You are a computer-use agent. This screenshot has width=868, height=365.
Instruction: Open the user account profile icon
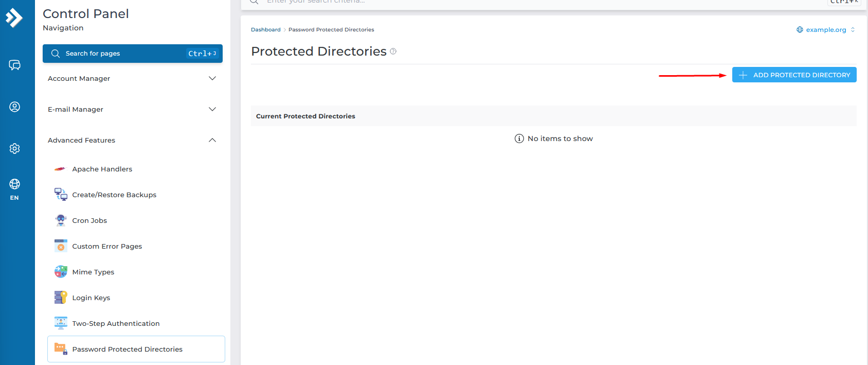(14, 107)
